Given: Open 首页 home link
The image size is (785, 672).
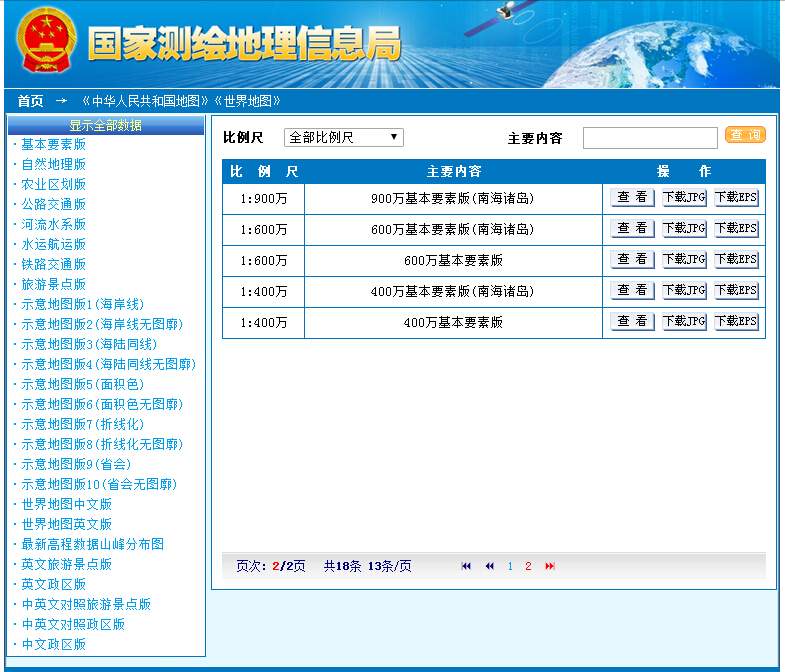Looking at the screenshot, I should tap(31, 101).
